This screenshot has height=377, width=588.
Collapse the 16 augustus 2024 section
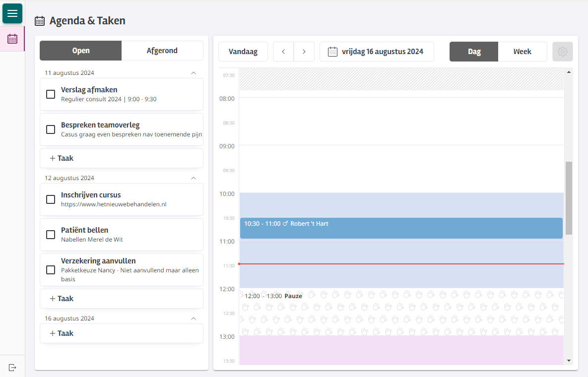pyautogui.click(x=194, y=318)
